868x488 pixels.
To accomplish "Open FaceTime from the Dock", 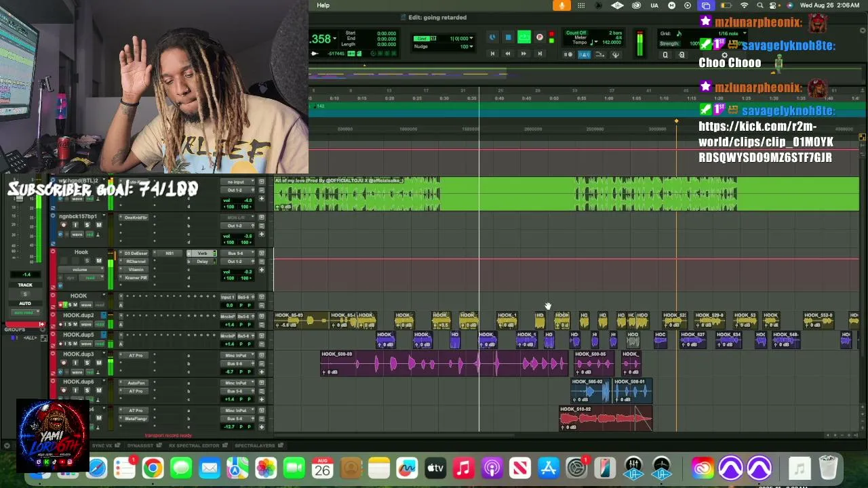I will click(x=294, y=468).
